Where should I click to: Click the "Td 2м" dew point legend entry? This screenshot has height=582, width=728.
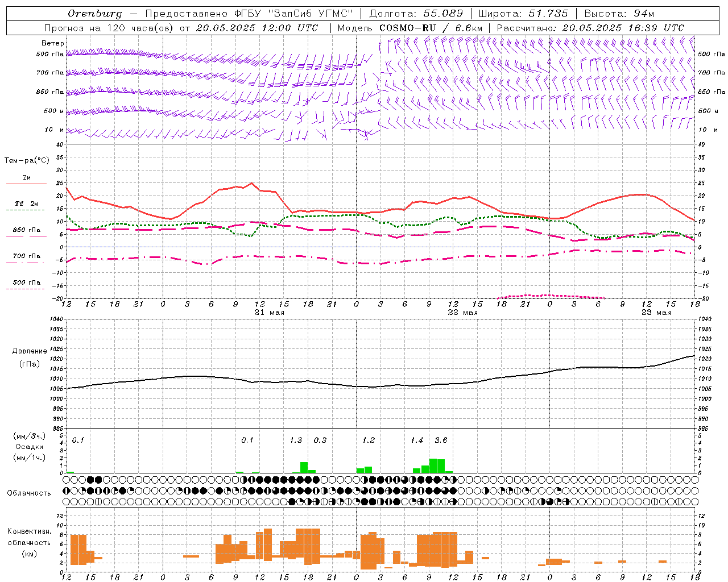tap(27, 203)
